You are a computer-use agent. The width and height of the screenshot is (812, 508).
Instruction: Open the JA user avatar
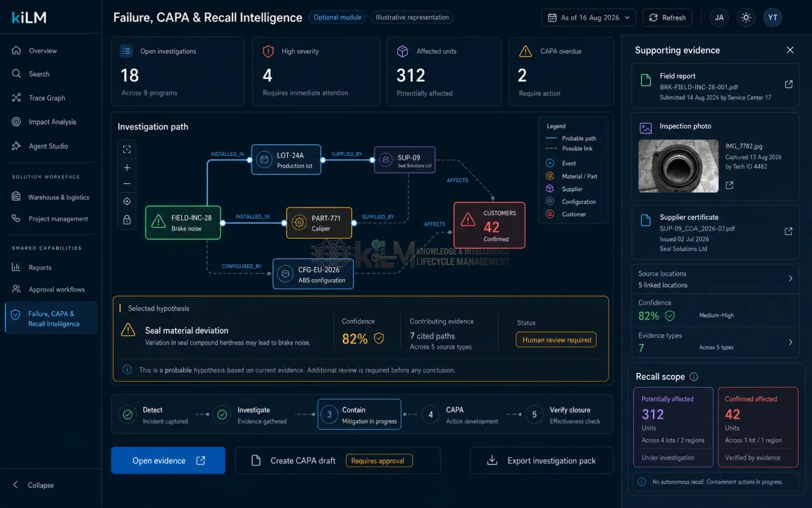(x=719, y=17)
